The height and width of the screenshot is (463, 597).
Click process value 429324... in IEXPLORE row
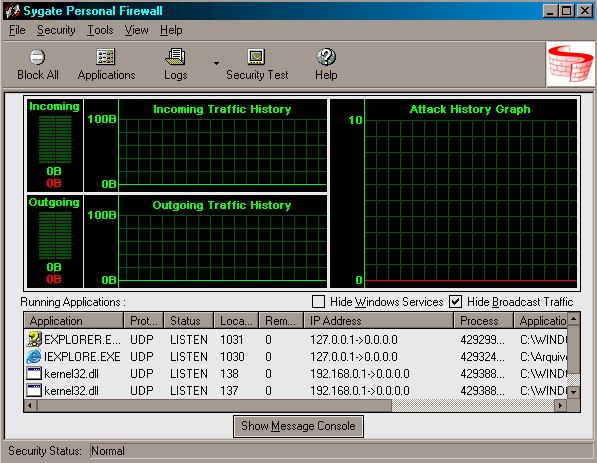tap(482, 356)
